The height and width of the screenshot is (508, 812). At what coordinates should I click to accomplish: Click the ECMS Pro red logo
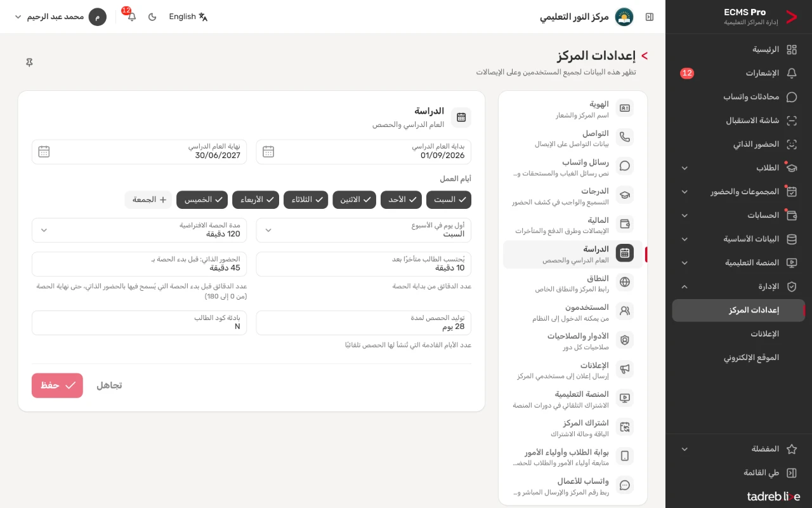tap(791, 17)
